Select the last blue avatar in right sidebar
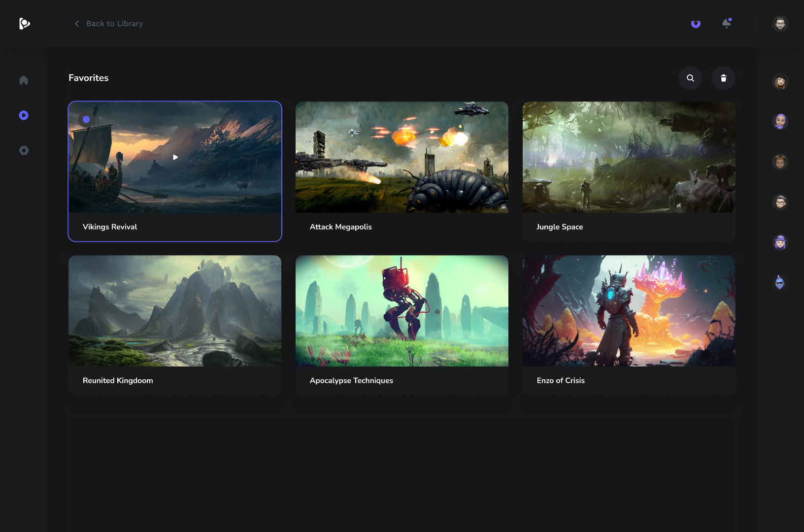Screen dimensions: 804x532 coord(780,283)
